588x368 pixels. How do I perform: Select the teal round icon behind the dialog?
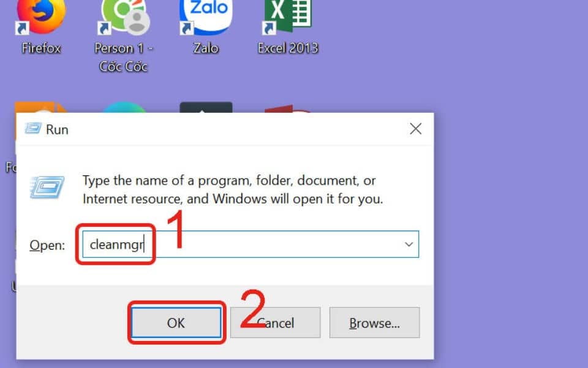124,107
